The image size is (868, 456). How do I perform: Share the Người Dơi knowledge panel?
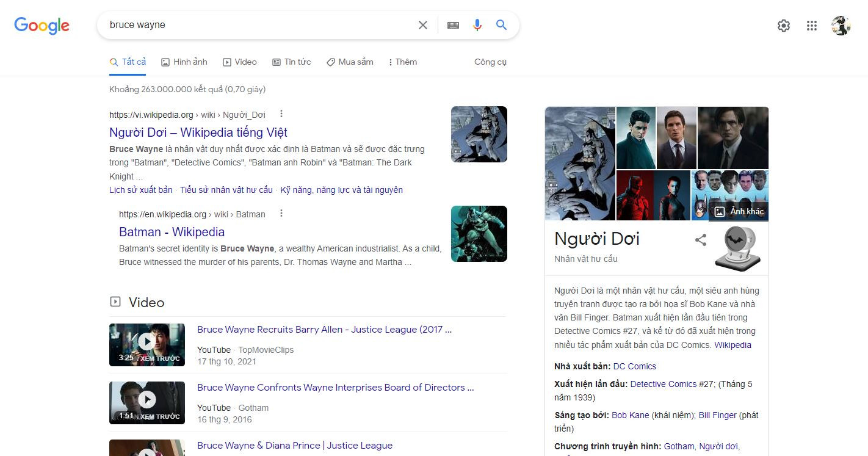pos(701,240)
